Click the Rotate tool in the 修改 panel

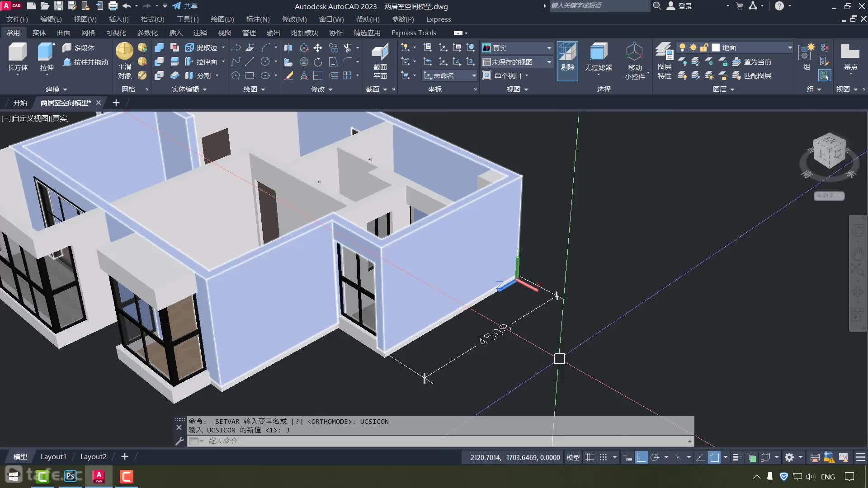tap(318, 62)
